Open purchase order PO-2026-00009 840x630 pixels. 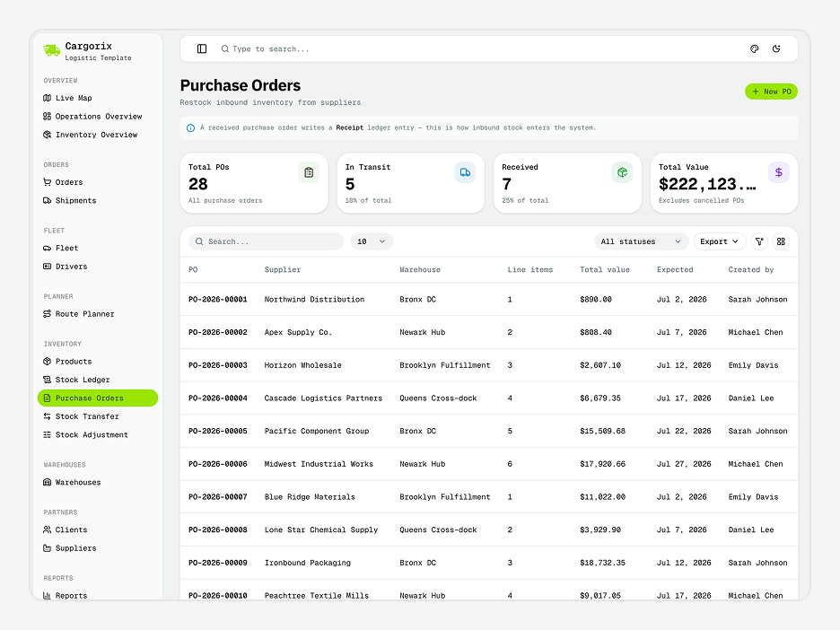(217, 563)
